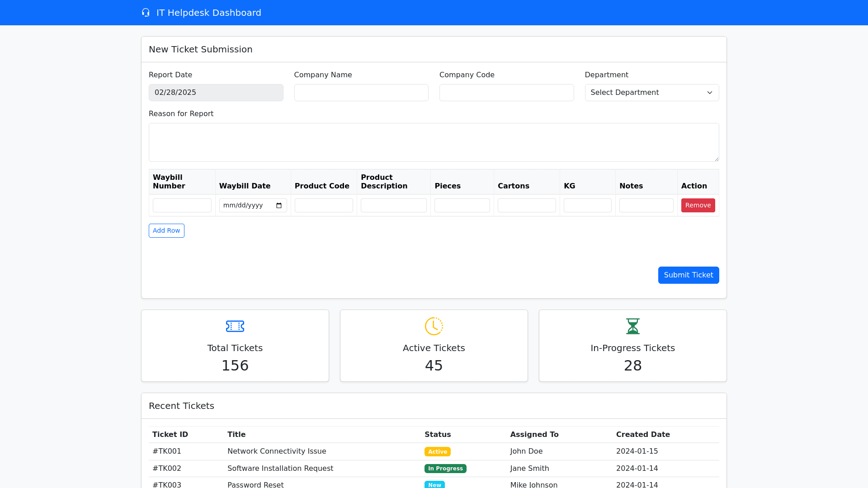Open the calendar picker in Waybill Date
Viewport: 868px width, 488px height.
pos(279,206)
